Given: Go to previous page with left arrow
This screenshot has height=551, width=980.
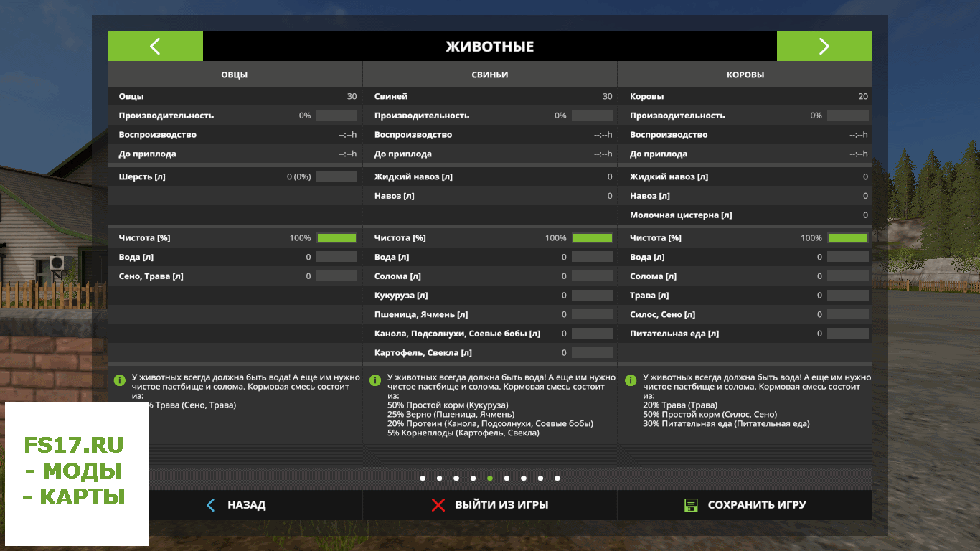Looking at the screenshot, I should (x=155, y=46).
